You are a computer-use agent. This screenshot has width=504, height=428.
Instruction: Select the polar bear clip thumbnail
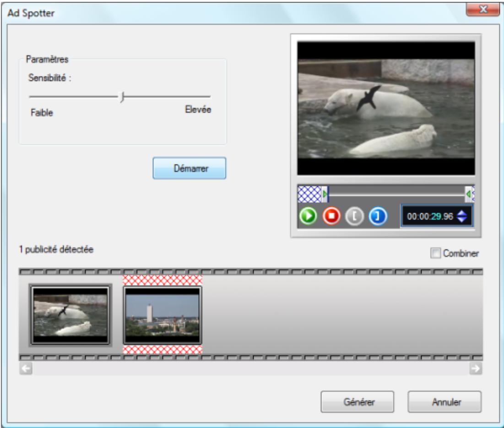click(x=70, y=315)
